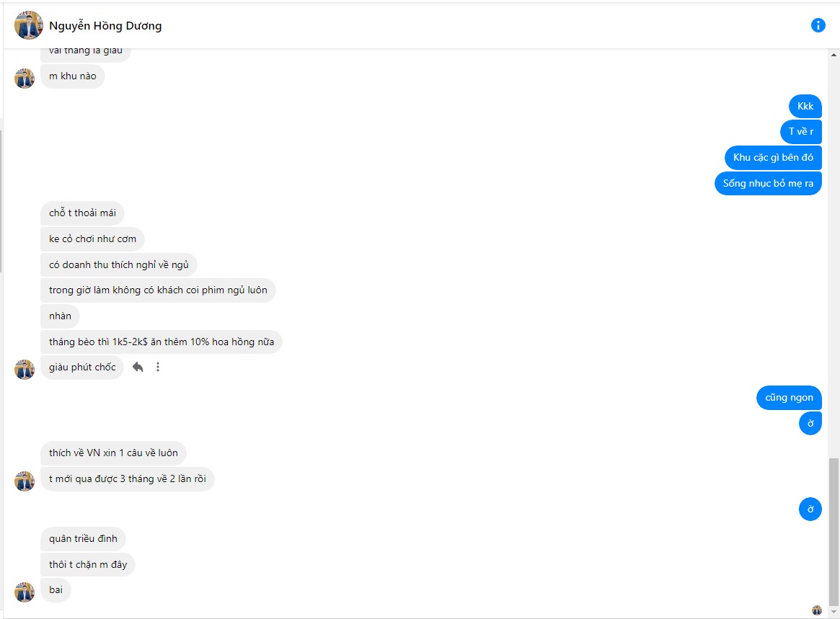Click sender avatar next to "giàu phút chốc"
The image size is (840, 619).
(x=25, y=369)
